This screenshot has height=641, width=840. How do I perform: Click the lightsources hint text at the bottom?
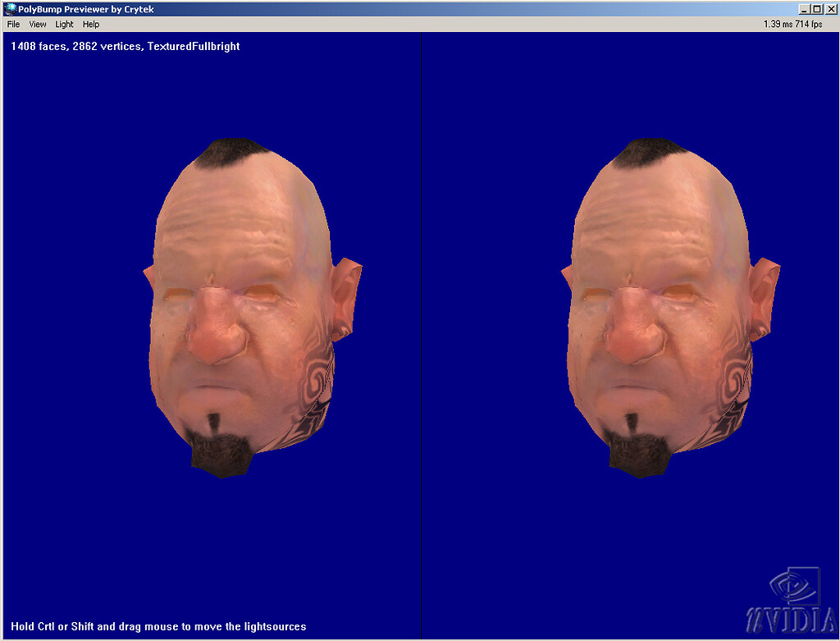(158, 626)
